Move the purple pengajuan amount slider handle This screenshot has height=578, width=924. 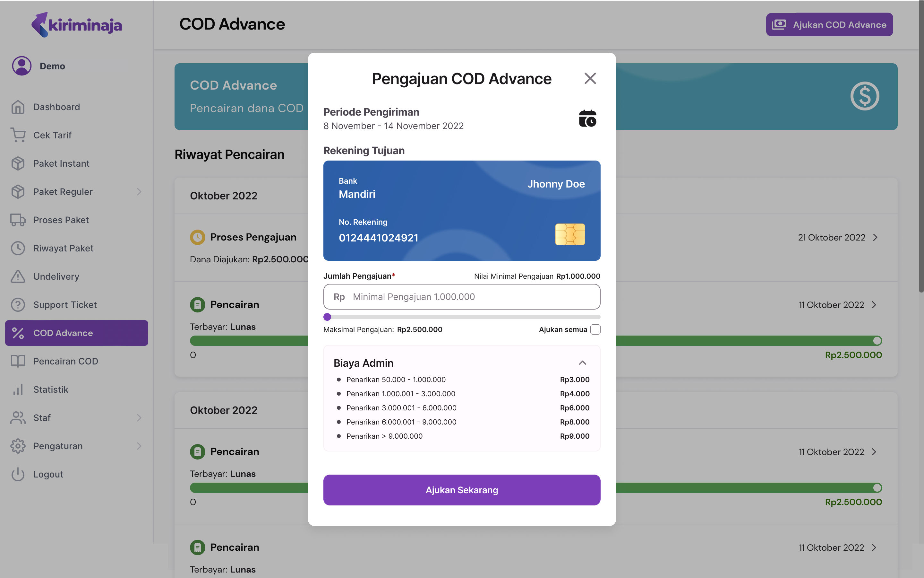[327, 317]
